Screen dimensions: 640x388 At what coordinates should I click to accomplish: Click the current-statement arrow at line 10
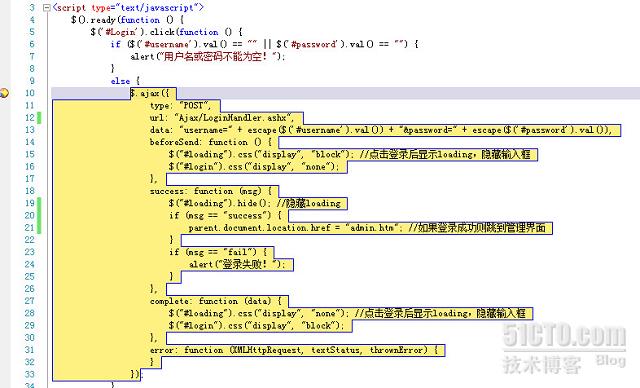[x=4, y=93]
